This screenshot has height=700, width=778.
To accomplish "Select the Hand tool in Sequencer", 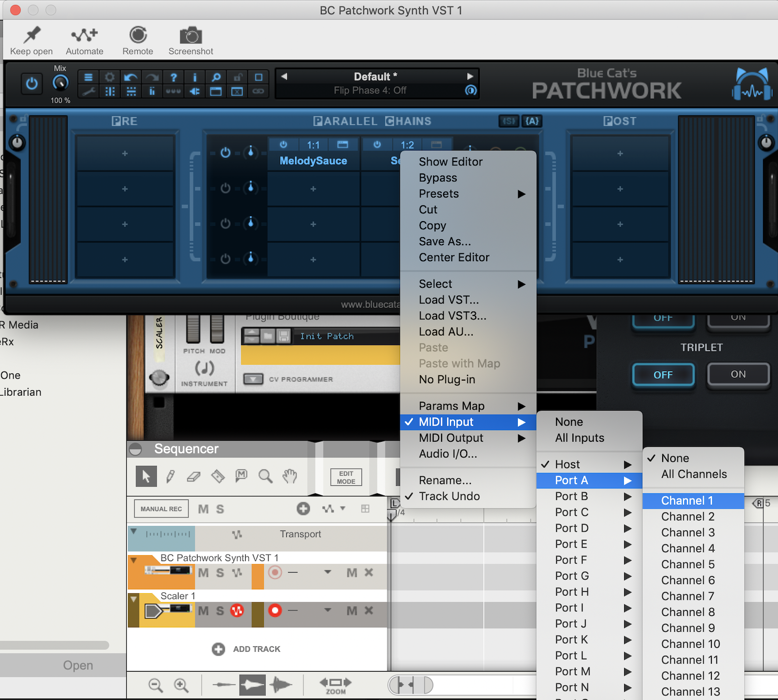I will click(x=290, y=476).
